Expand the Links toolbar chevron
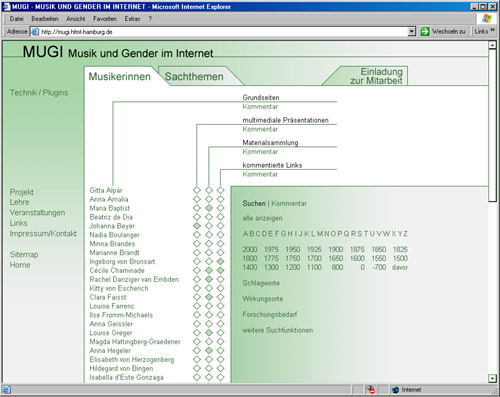 [x=493, y=31]
